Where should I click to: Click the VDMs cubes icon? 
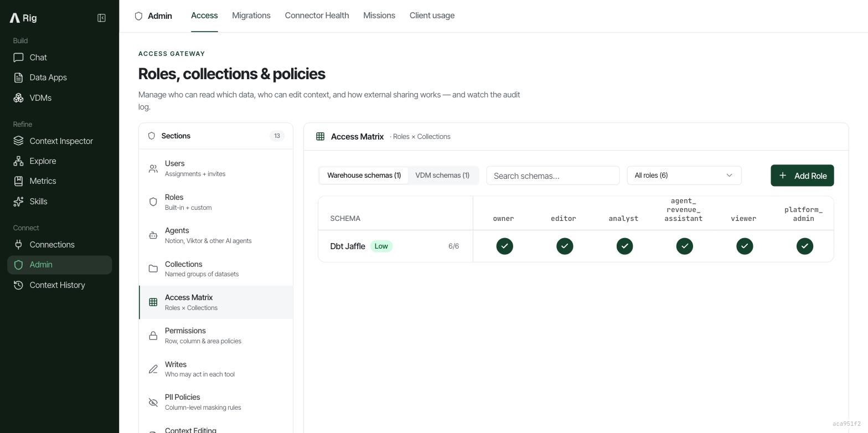click(x=18, y=98)
